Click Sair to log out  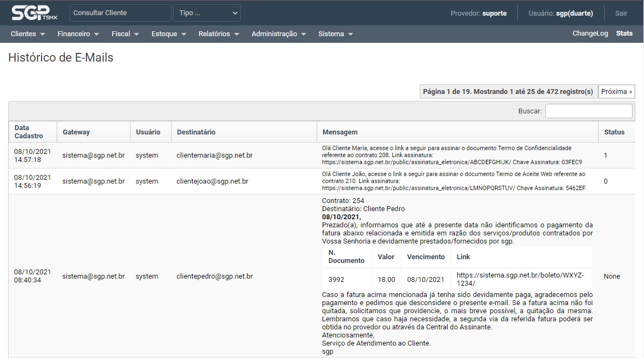coord(621,13)
